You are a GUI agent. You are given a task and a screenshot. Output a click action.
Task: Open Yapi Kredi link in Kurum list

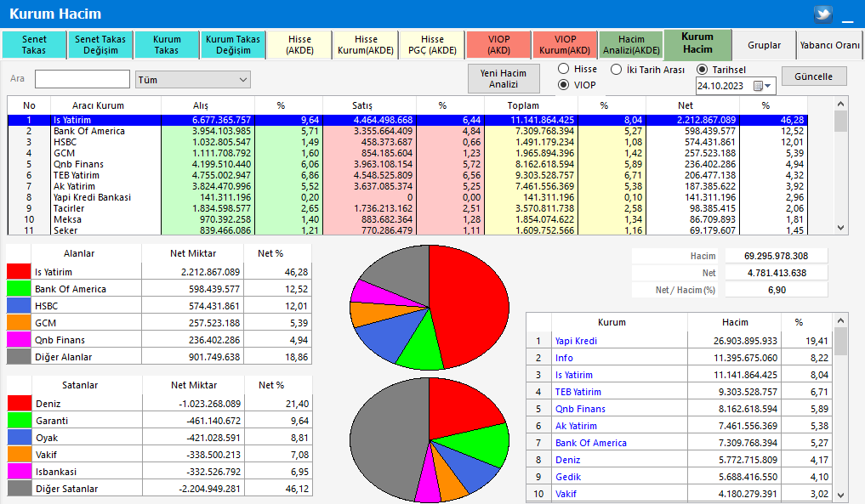[x=576, y=341]
